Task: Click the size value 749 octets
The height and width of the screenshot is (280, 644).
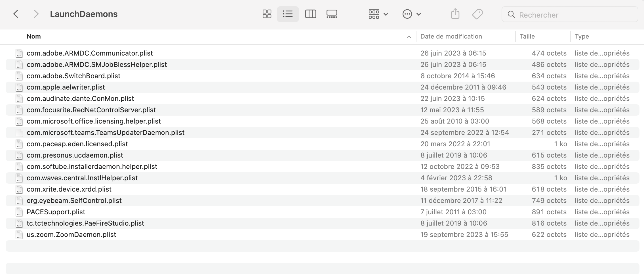Action: click(549, 200)
